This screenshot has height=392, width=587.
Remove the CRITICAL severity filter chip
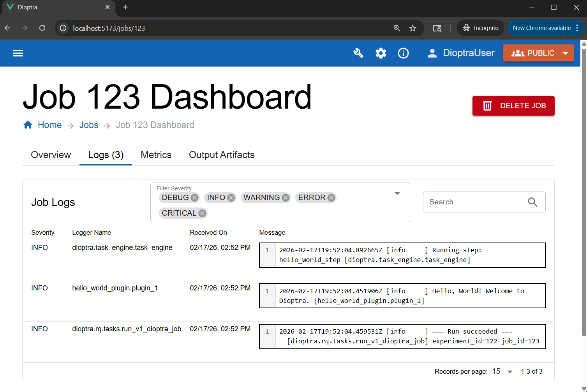[202, 213]
